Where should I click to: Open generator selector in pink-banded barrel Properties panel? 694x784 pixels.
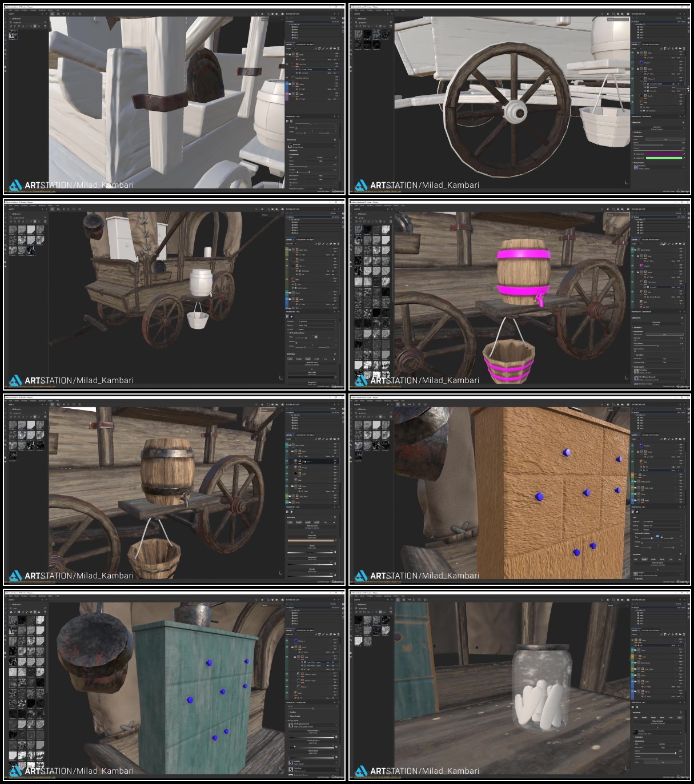click(658, 323)
